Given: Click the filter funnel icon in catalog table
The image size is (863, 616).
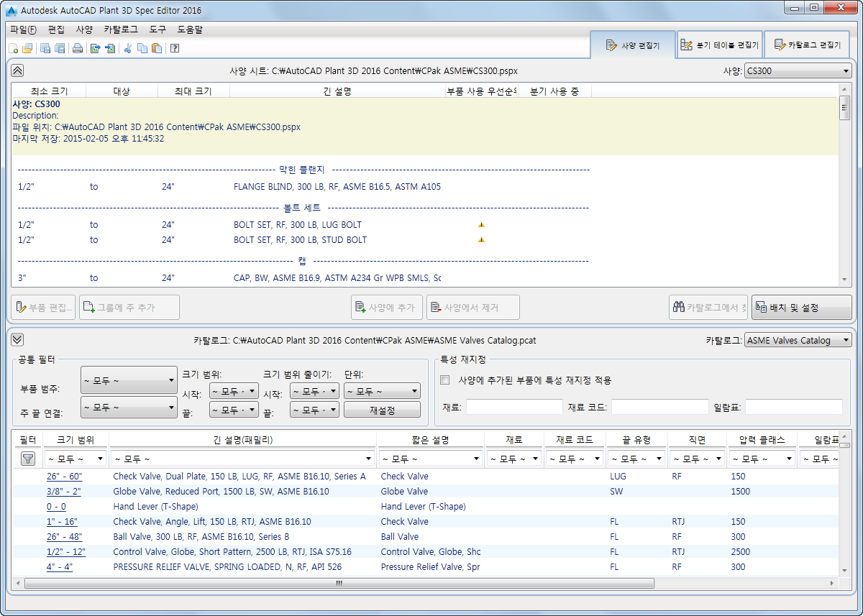Looking at the screenshot, I should click(x=28, y=459).
